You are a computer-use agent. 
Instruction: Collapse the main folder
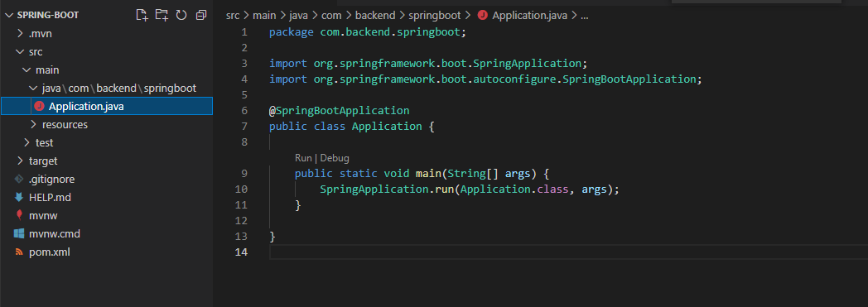pyautogui.click(x=27, y=70)
